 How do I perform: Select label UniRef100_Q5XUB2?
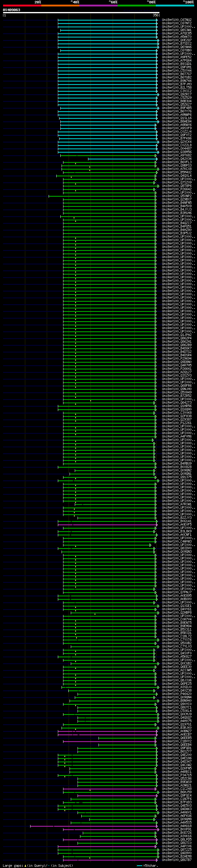click(176, 643)
